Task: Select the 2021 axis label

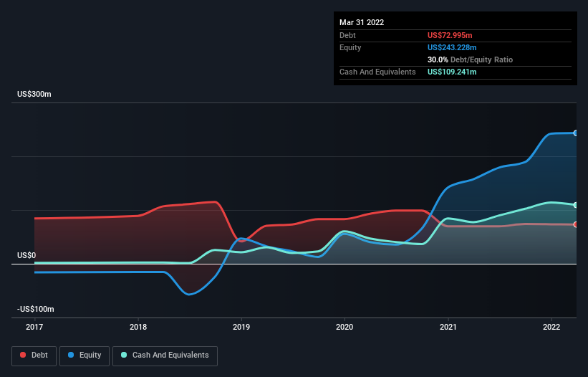Action: coord(448,327)
